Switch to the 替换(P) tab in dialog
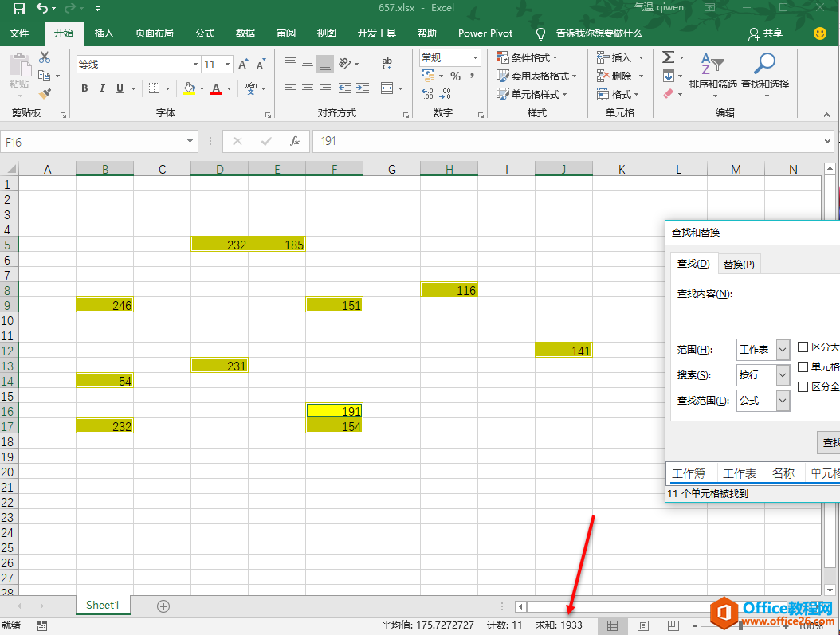Image resolution: width=840 pixels, height=635 pixels. coord(739,264)
